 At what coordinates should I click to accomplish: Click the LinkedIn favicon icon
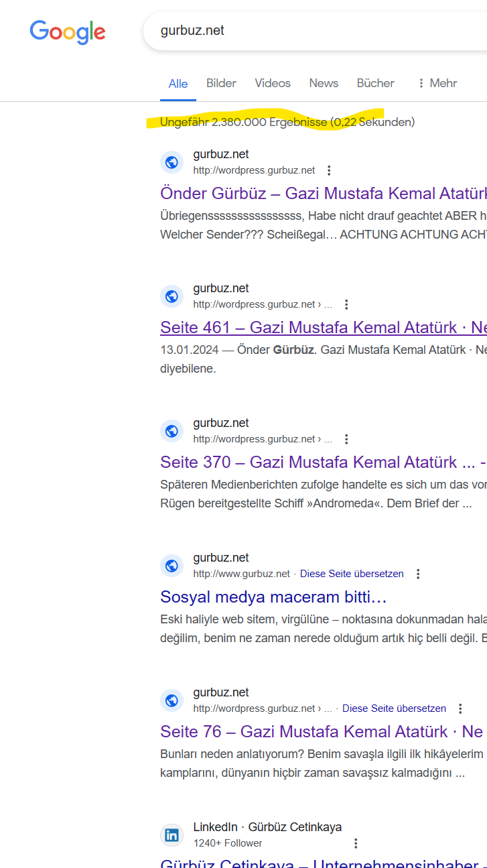[171, 835]
